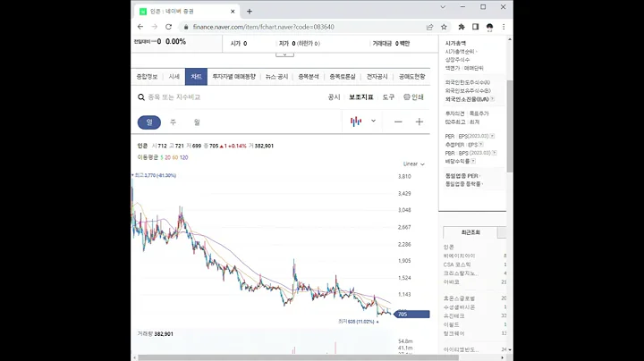Open CSA 코스믹 in recent list
644x361 pixels.
coord(457,264)
